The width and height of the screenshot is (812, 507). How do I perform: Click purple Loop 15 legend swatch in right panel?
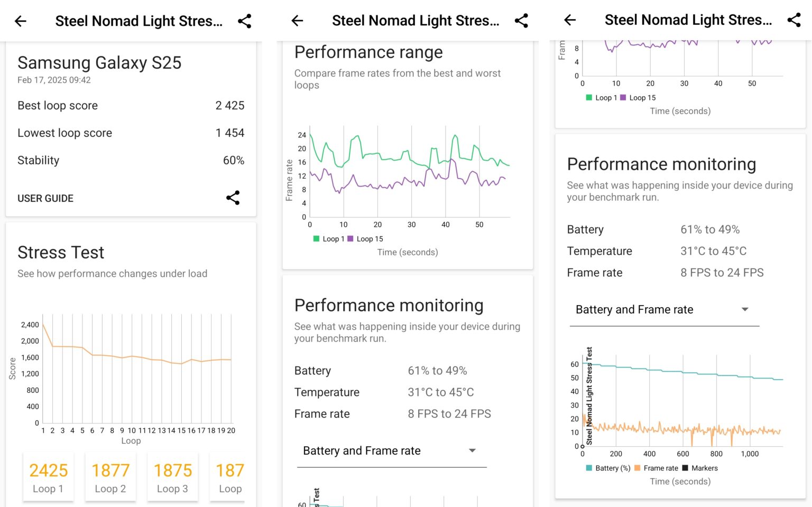coord(623,97)
